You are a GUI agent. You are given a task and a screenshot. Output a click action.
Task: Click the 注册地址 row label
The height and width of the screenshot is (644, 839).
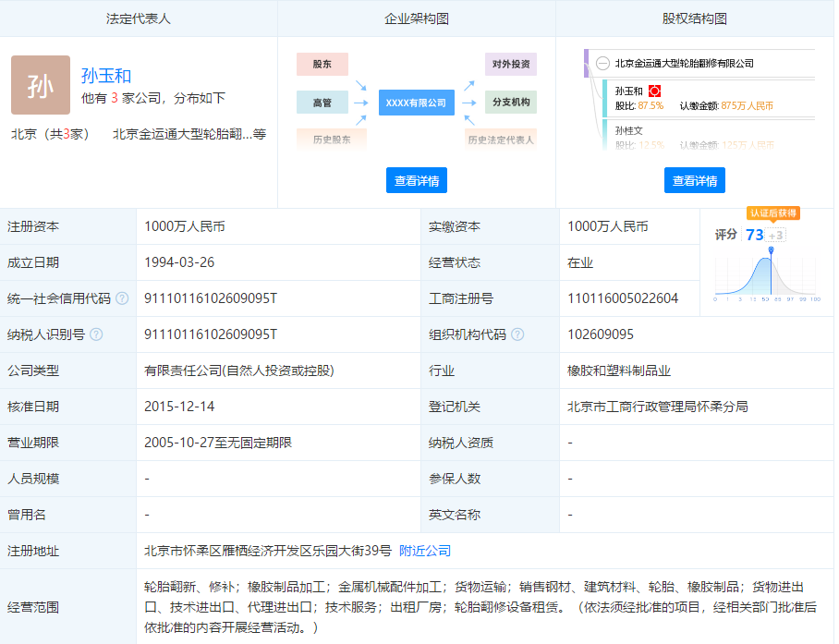(x=33, y=551)
